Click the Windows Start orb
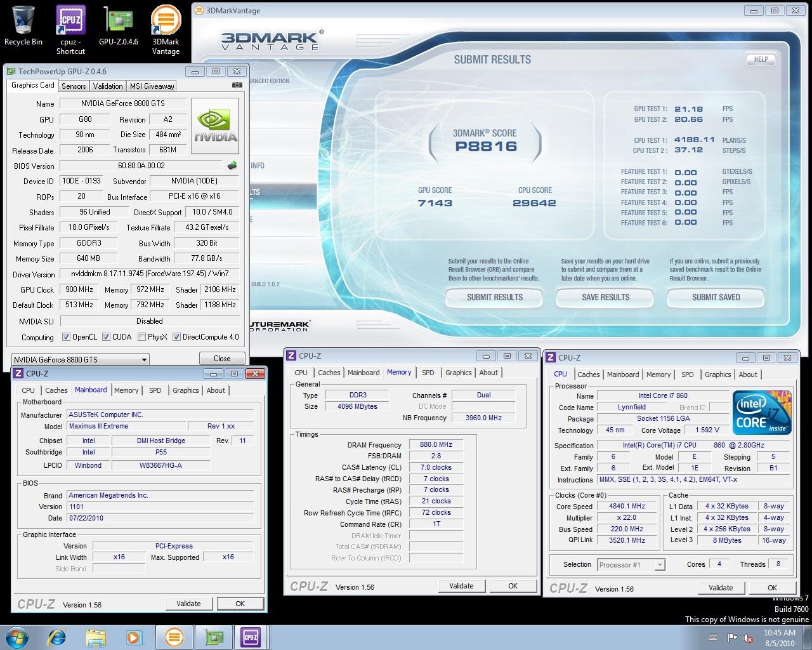 (x=16, y=637)
